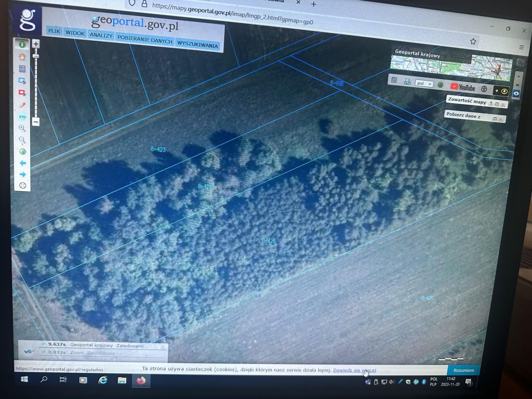The image size is (532, 399).
Task: Open the map settings gear icon
Action: coord(520,62)
